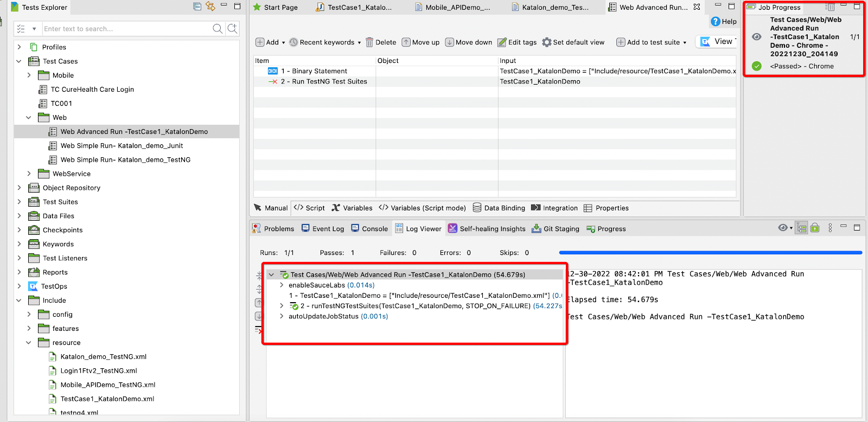Screen dimensions: 868x422
Task: Collapse the Test Cases folder
Action: click(20, 61)
